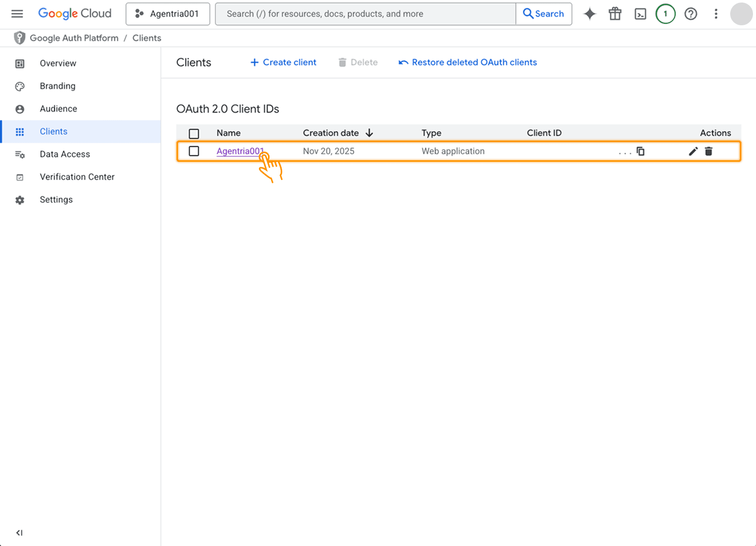Screen dimensions: 756x546
Task: Click the Nov 20, 2025 date cell
Action: click(329, 151)
